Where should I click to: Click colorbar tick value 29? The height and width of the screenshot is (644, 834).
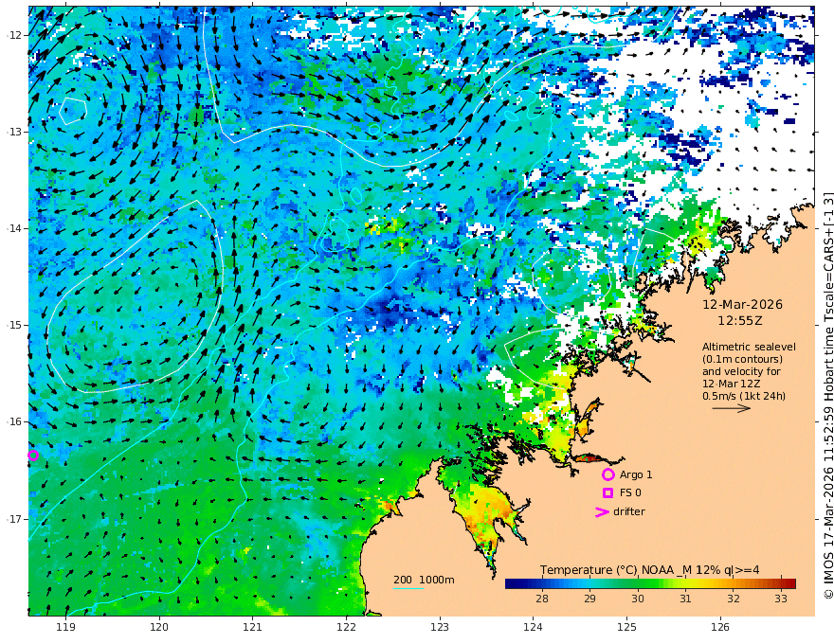coord(589,599)
